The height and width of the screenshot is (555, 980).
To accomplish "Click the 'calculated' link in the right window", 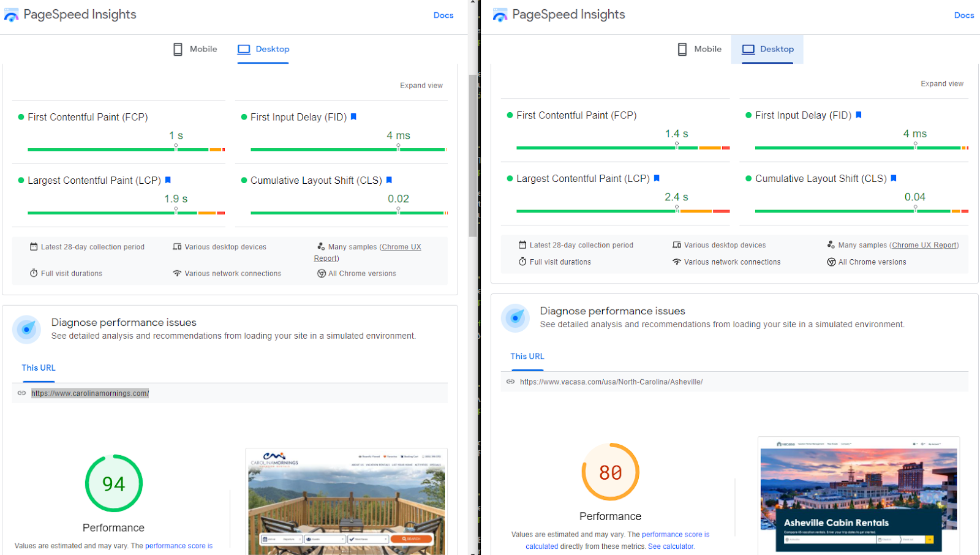I will pos(541,546).
